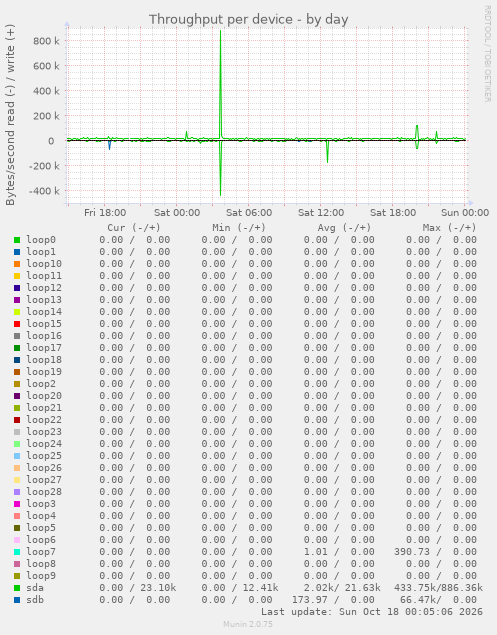Select the 'loop20' legend label
The height and width of the screenshot is (635, 497).
tap(44, 396)
